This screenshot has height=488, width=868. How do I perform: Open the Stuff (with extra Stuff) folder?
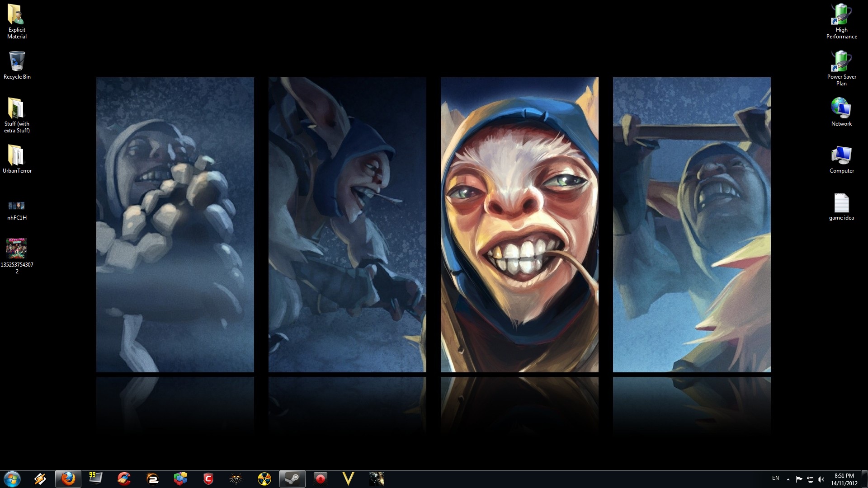17,115
